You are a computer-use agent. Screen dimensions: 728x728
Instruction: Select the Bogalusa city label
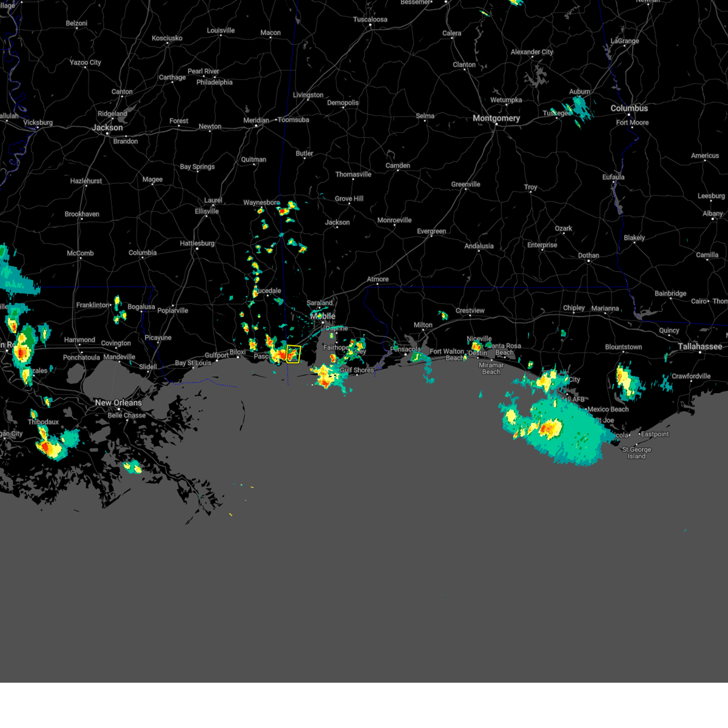pyautogui.click(x=141, y=307)
